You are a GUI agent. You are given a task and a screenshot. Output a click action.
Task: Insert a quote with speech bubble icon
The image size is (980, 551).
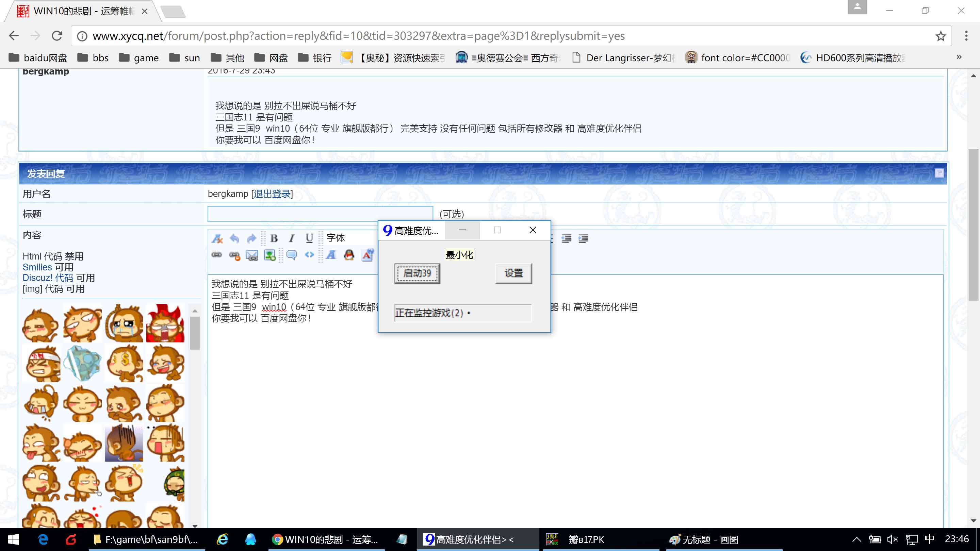292,255
